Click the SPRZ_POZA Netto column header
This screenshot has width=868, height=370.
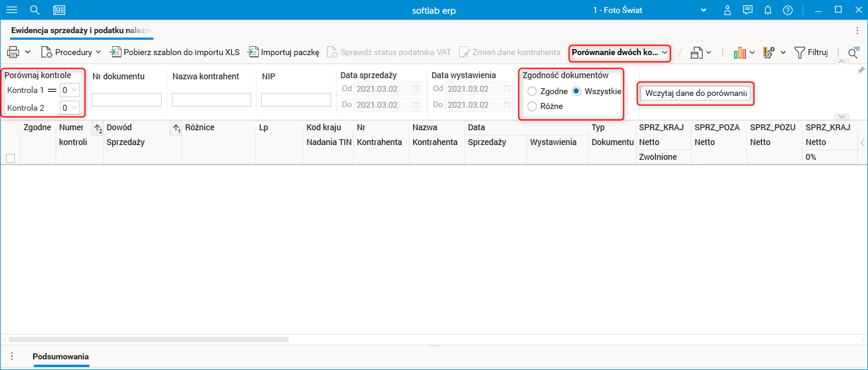pos(719,142)
